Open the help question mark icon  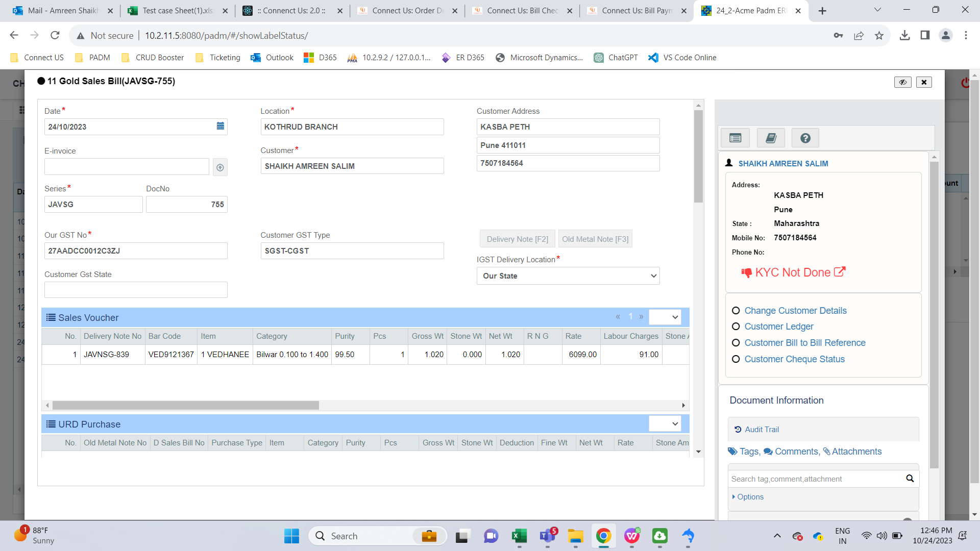click(x=805, y=138)
